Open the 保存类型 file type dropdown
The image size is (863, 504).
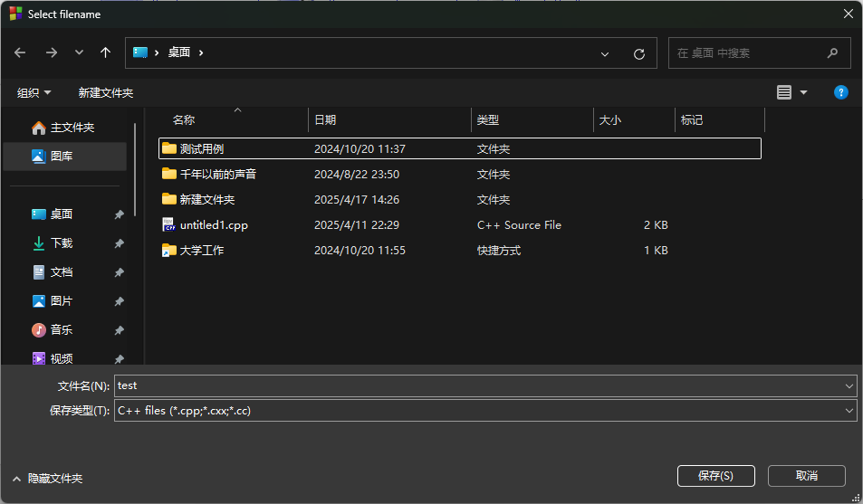point(849,411)
